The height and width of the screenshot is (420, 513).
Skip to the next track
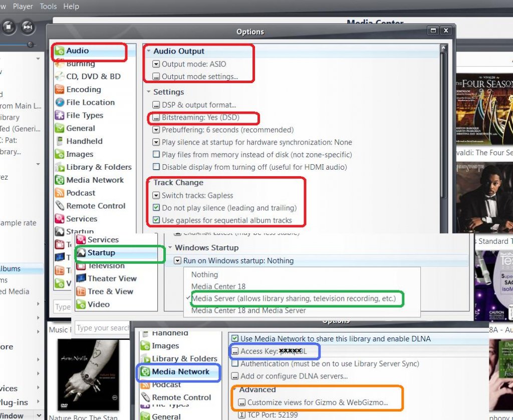28,27
